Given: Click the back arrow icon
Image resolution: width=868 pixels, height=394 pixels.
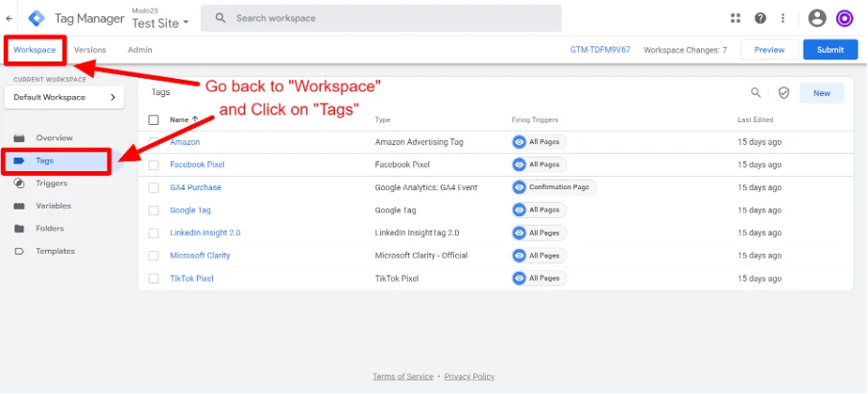Looking at the screenshot, I should pyautogui.click(x=9, y=18).
